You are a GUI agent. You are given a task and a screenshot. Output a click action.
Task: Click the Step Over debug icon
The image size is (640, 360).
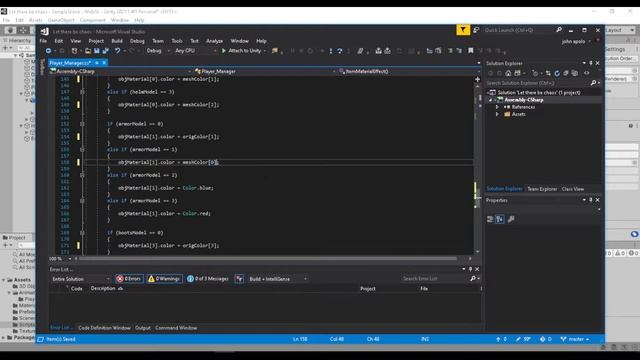click(x=340, y=51)
